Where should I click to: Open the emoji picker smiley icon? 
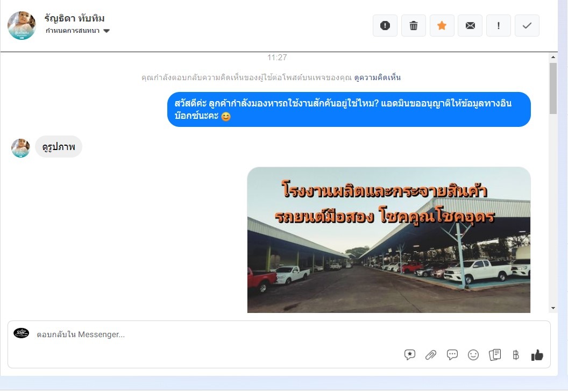[473, 355]
